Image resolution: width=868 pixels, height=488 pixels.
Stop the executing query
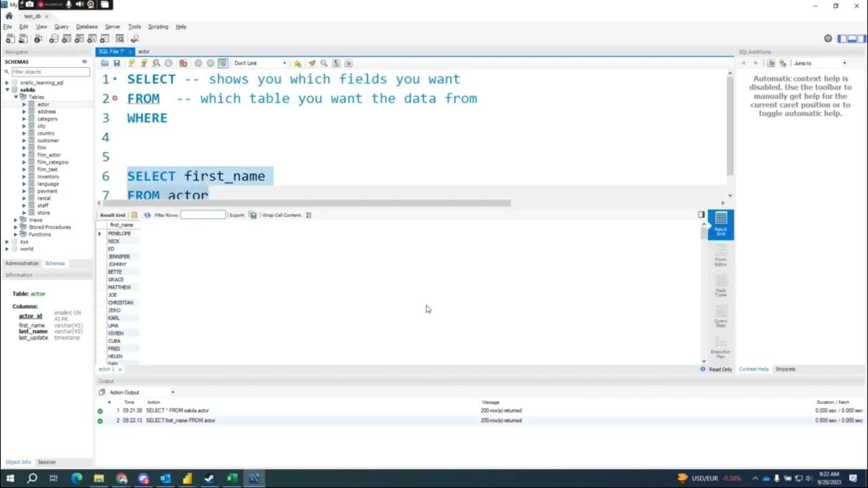pyautogui.click(x=169, y=63)
